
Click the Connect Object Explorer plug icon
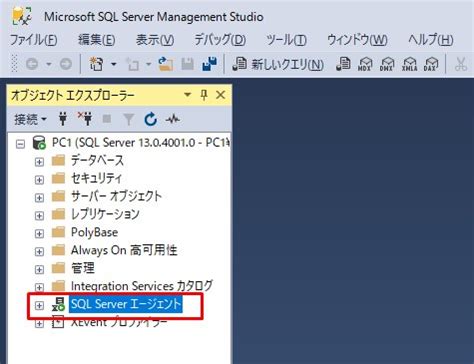tap(63, 119)
